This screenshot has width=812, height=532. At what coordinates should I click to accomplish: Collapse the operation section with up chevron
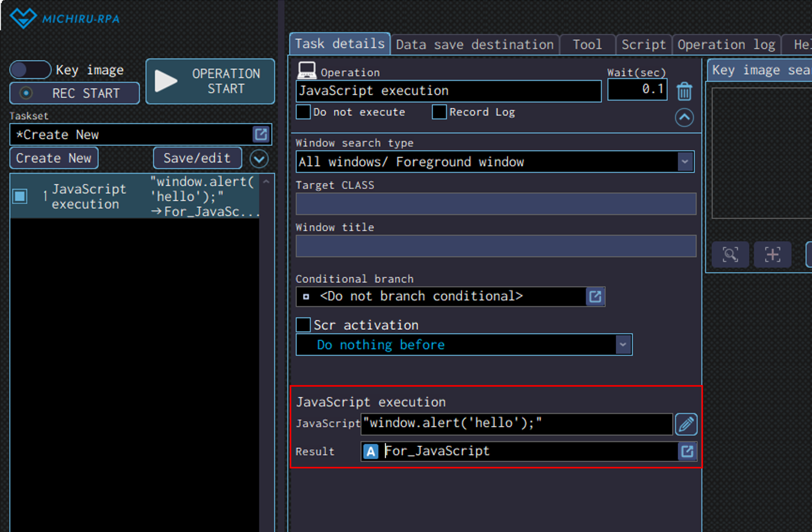coord(684,118)
